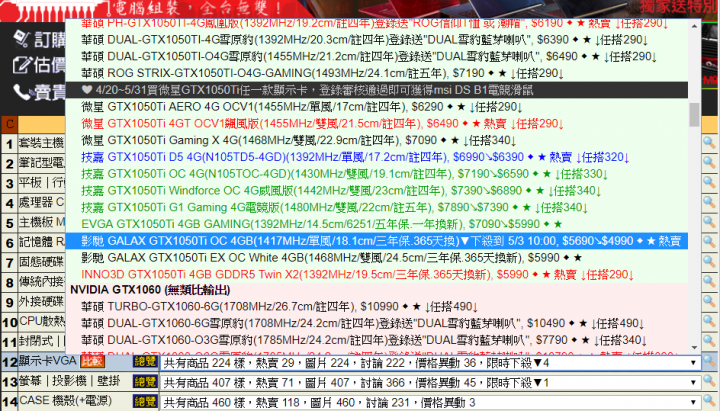Click the CASE 機殼(+電源) category label
This screenshot has width=720, height=411.
pyautogui.click(x=65, y=400)
